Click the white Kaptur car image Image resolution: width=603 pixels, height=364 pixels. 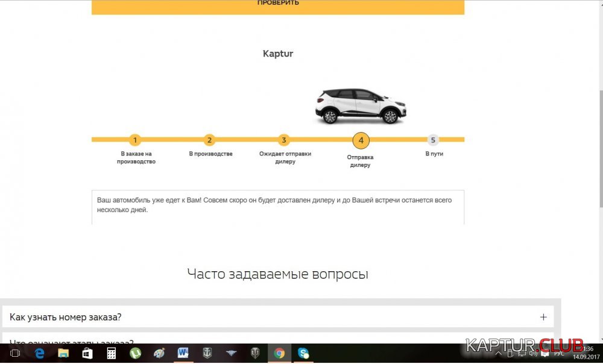(361, 106)
